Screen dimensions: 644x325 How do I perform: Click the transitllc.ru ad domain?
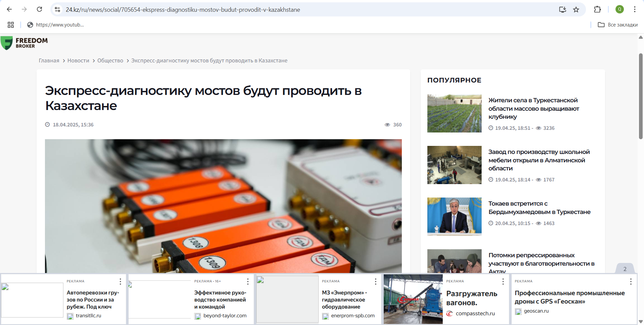pyautogui.click(x=89, y=316)
